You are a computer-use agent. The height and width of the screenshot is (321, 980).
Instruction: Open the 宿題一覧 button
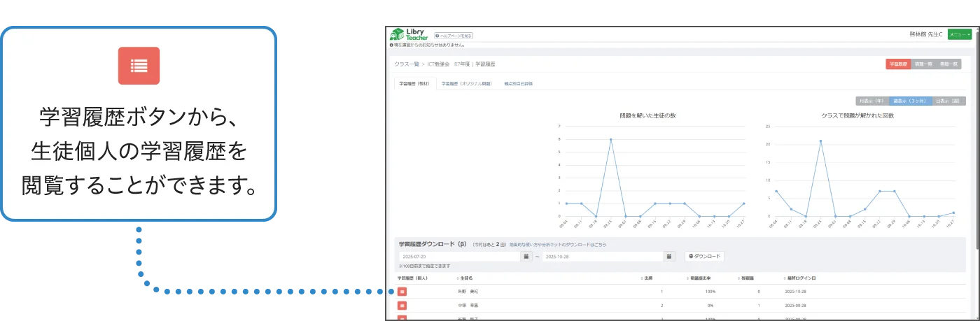924,64
